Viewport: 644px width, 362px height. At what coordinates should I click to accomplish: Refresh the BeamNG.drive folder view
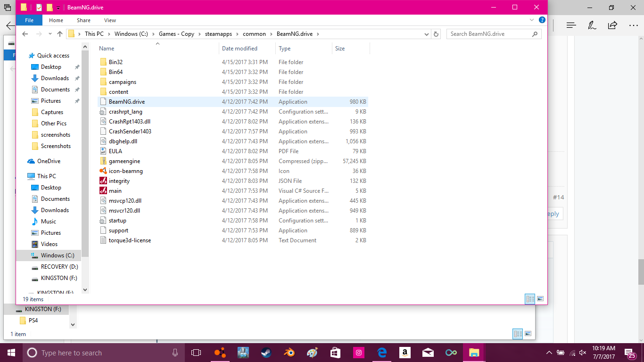pyautogui.click(x=436, y=34)
